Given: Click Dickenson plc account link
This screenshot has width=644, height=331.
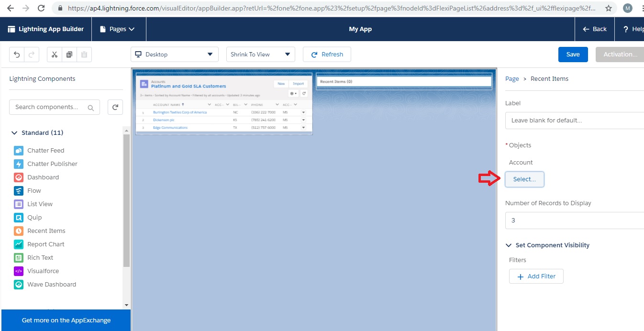Looking at the screenshot, I should (164, 120).
